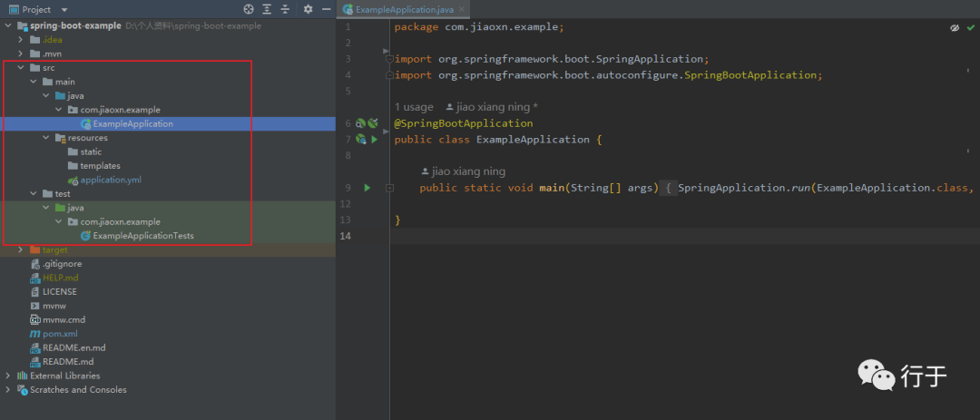This screenshot has height=420, width=980.
Task: Hide the Project tool window
Action: tap(325, 9)
